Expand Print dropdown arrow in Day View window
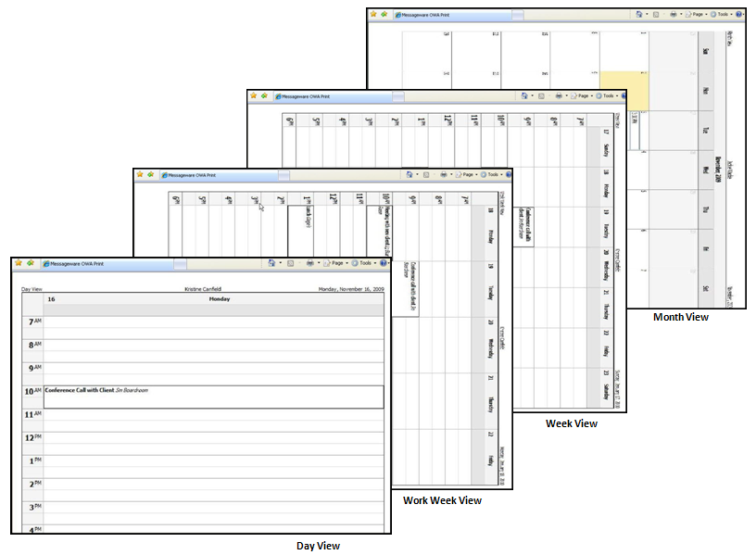This screenshot has height=555, width=756. coord(319,263)
